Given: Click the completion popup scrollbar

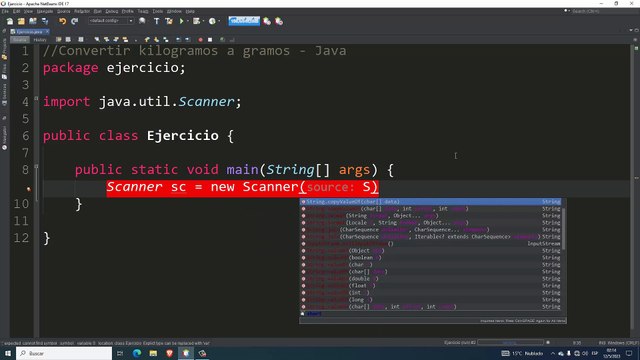Looking at the screenshot, I should [564, 229].
